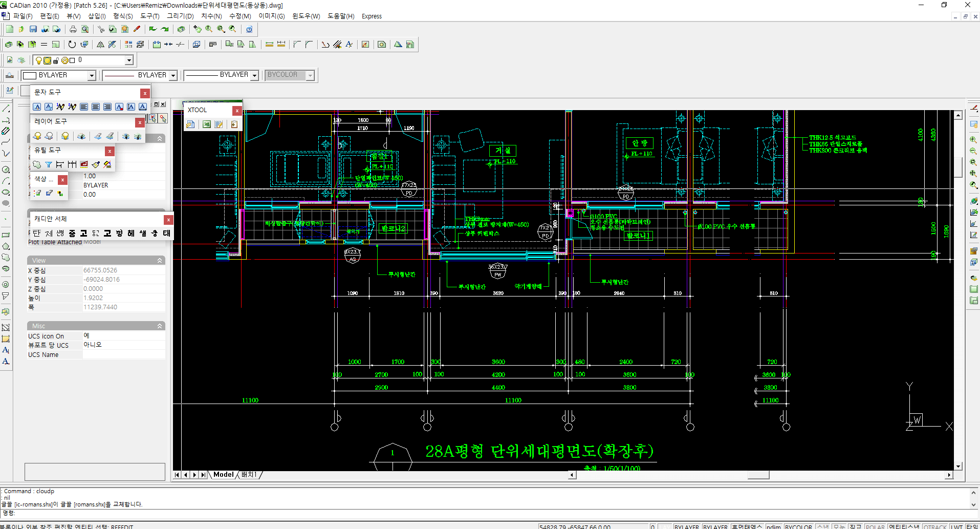
Task: Open the linetype BYLAYER dropdown with red line
Action: pos(173,75)
